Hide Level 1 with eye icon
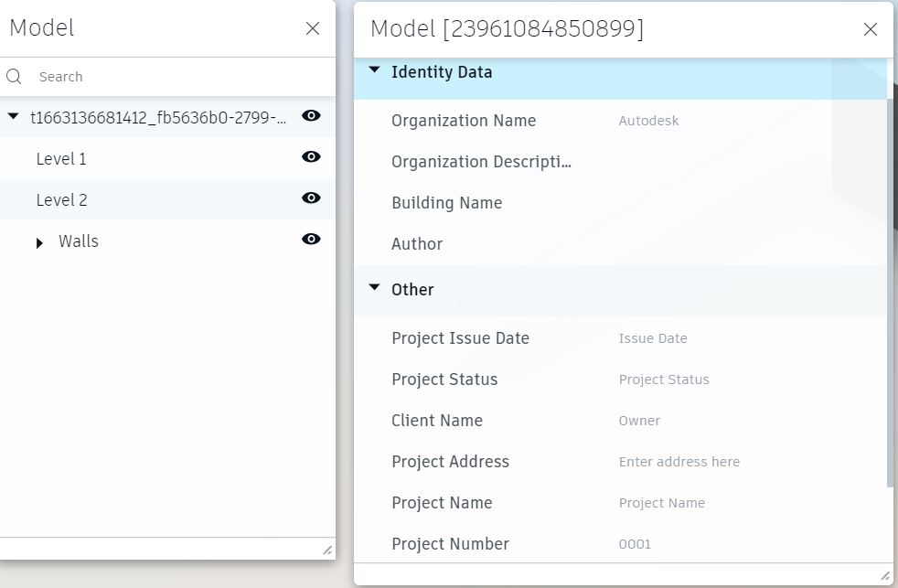Image resolution: width=898 pixels, height=588 pixels. click(311, 157)
